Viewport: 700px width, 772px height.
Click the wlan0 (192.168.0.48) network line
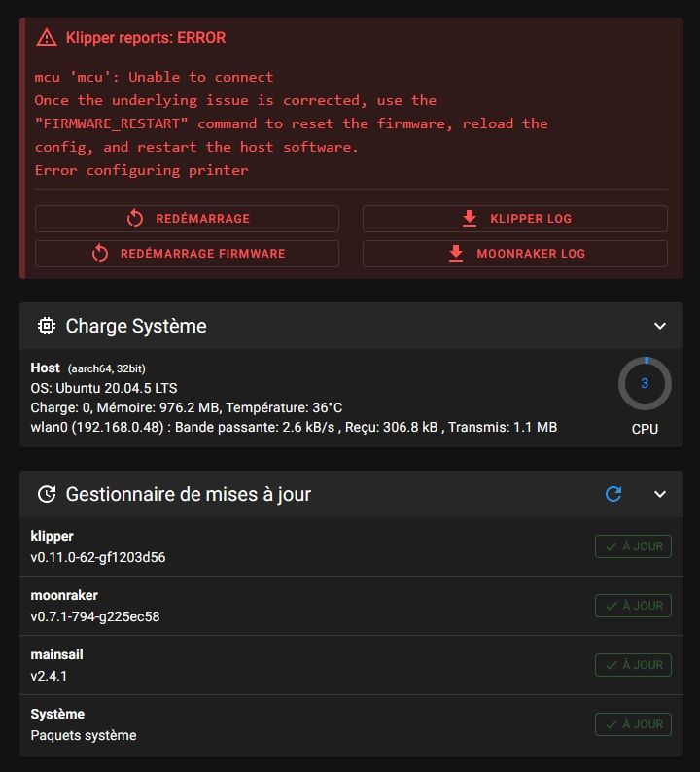(294, 427)
